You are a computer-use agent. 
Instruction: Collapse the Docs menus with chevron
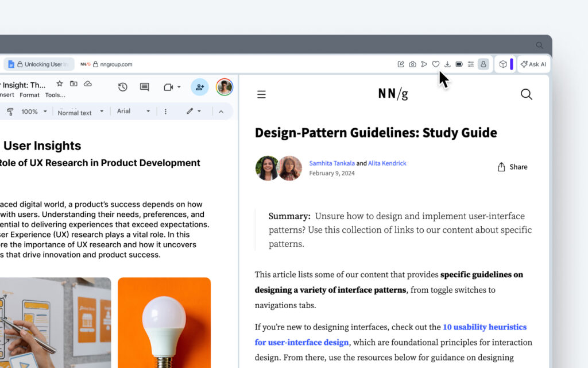(221, 112)
